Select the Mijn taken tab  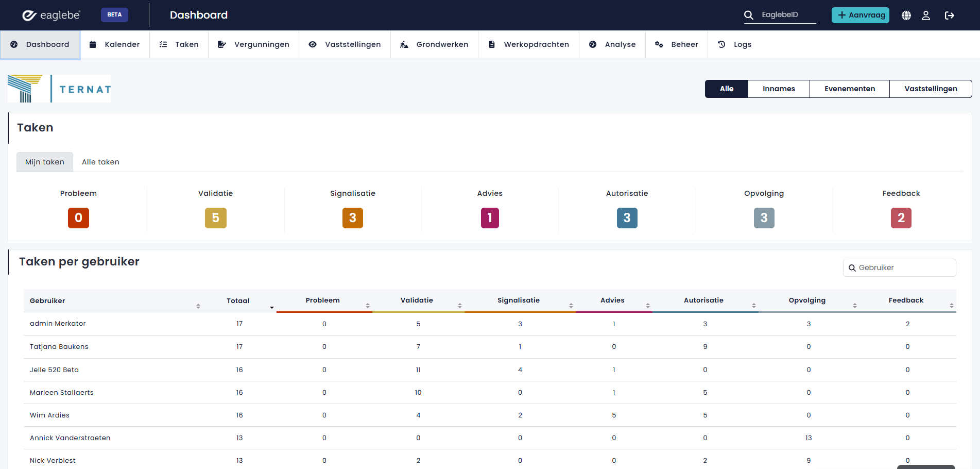45,162
